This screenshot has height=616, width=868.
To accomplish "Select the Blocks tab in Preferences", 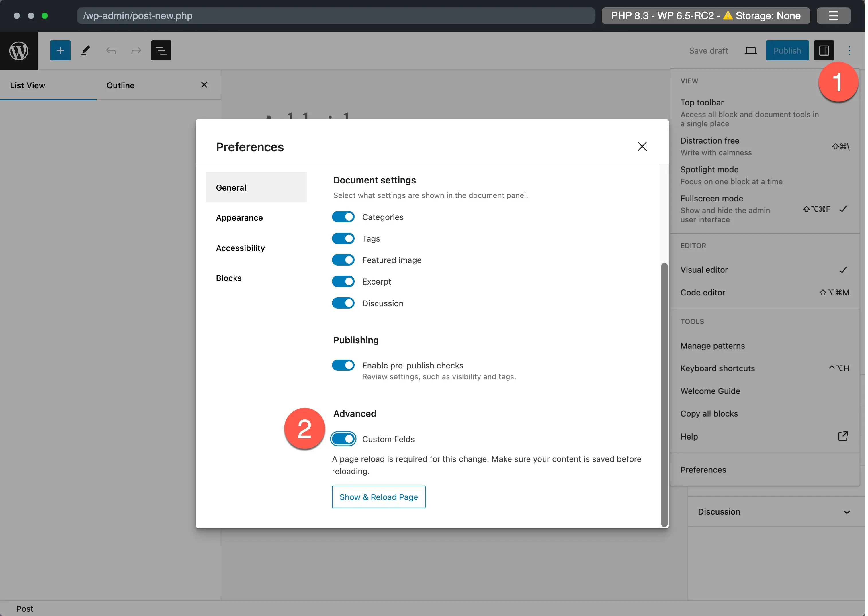I will tap(229, 278).
